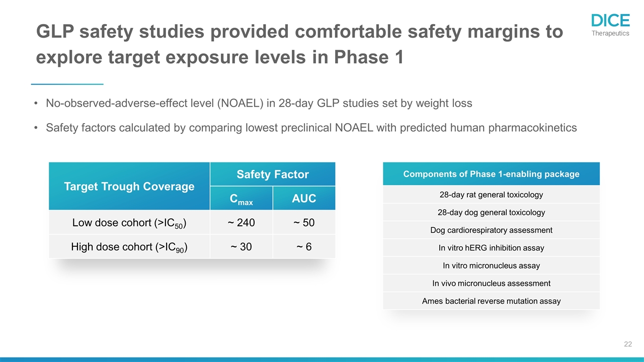Image resolution: width=644 pixels, height=362 pixels.
Task: Click the AUC column header
Action: [x=304, y=199]
